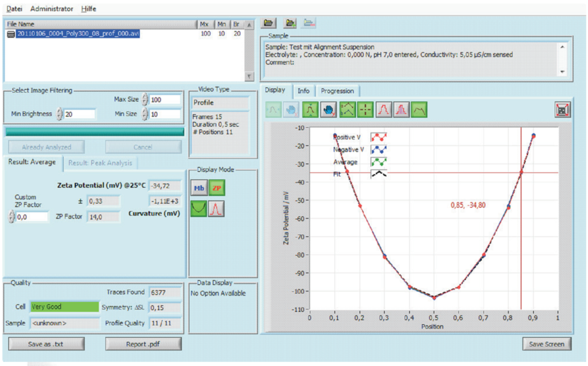Click the filled histogram display icon

click(x=401, y=109)
